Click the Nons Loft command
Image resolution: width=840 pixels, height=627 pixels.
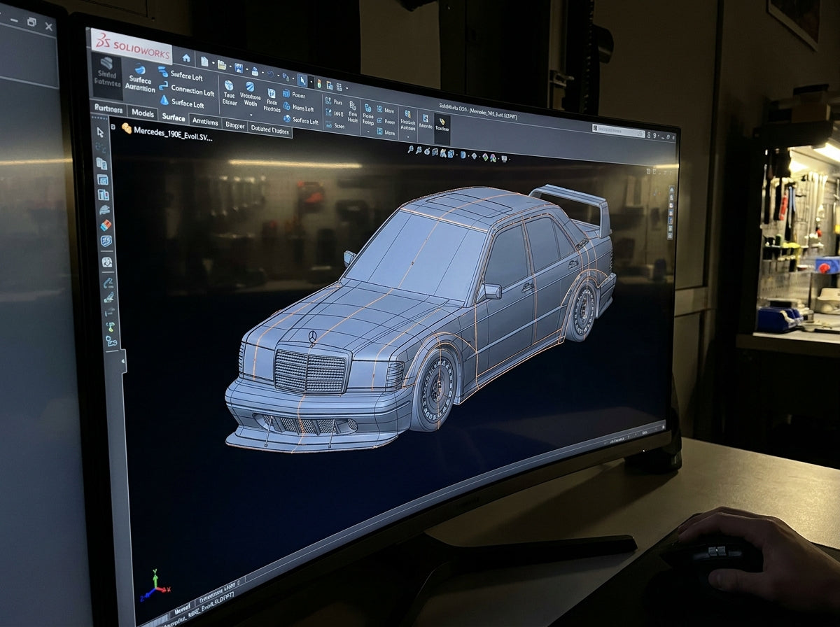pos(299,108)
